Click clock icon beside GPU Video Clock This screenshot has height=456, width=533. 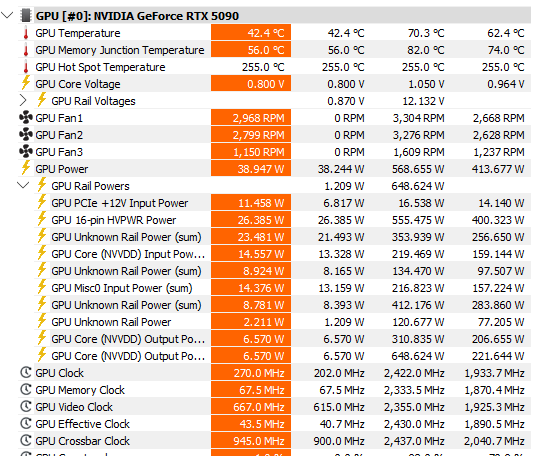coord(26,407)
